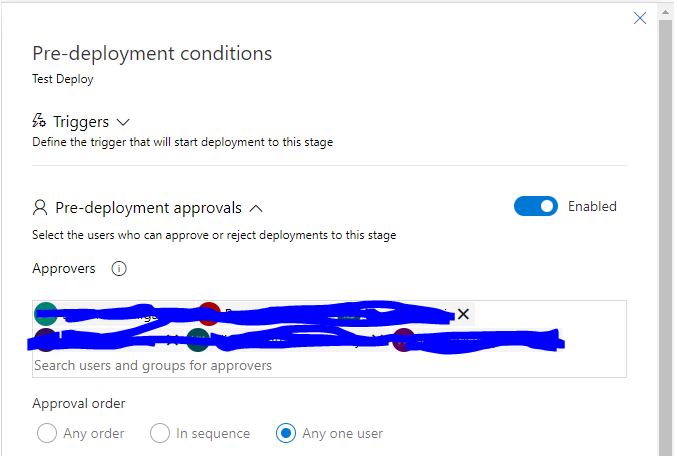
Task: Select the Any one user option
Action: point(286,434)
